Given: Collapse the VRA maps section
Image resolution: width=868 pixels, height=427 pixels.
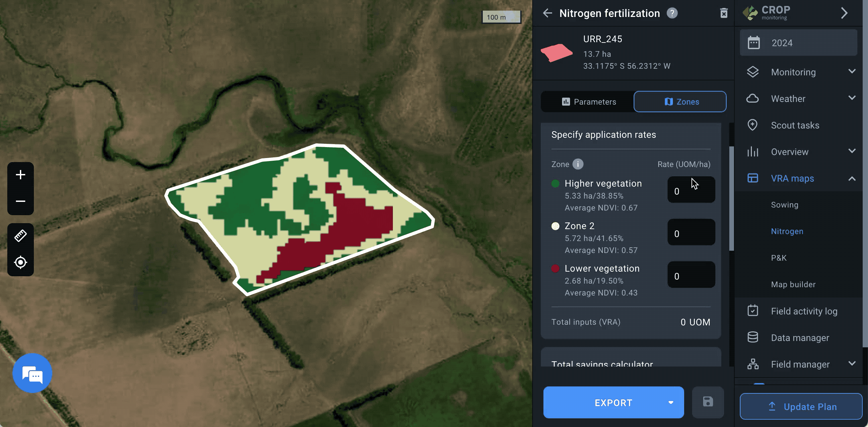Looking at the screenshot, I should click(x=851, y=178).
